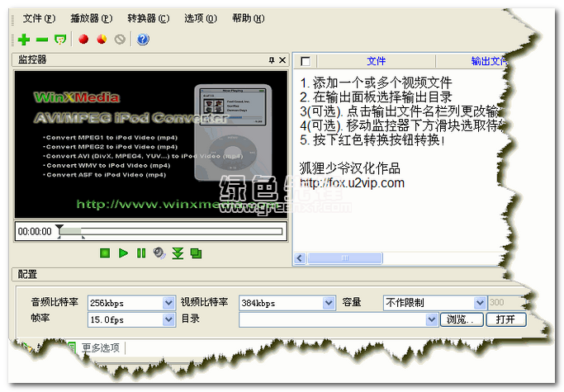This screenshot has height=392, width=564.
Task: Pause playback with the green bars
Action: coord(141,253)
